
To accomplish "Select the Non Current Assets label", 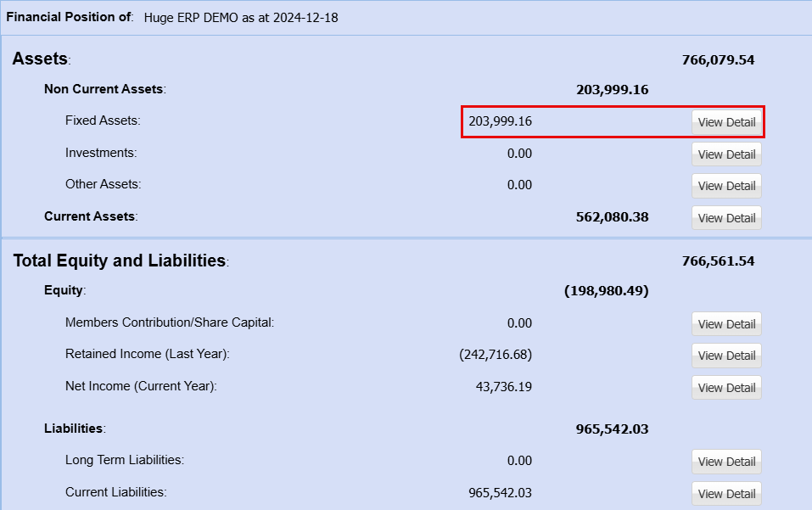I will click(x=104, y=89).
